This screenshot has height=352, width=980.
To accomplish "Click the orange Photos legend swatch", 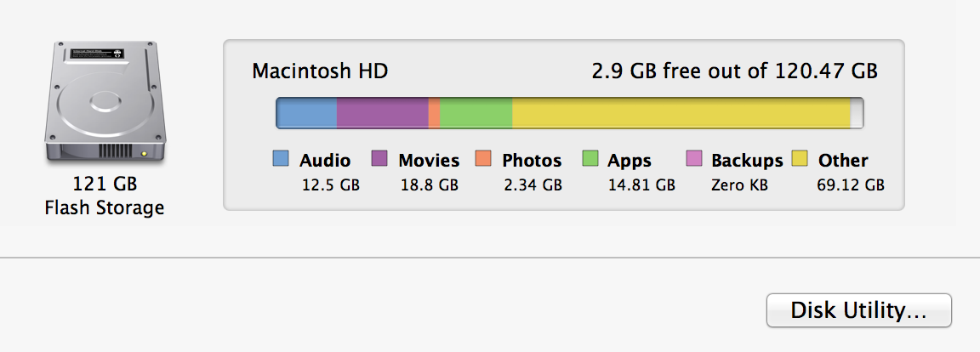I will click(x=483, y=158).
